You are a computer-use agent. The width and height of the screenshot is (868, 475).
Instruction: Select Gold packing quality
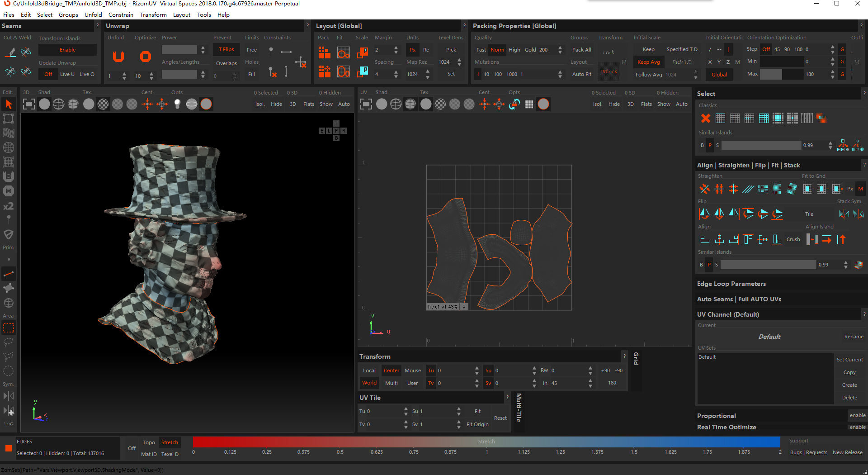pyautogui.click(x=530, y=50)
